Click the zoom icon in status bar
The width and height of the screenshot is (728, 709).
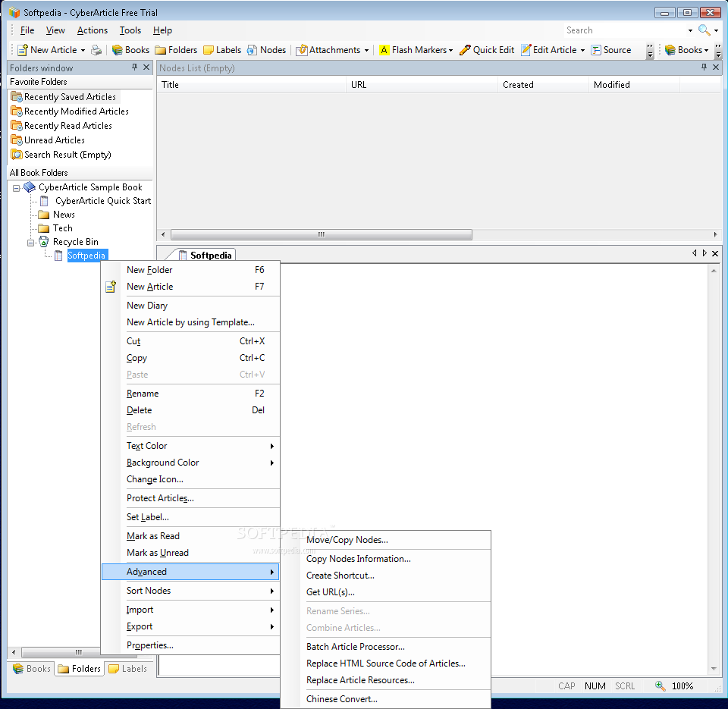point(661,685)
